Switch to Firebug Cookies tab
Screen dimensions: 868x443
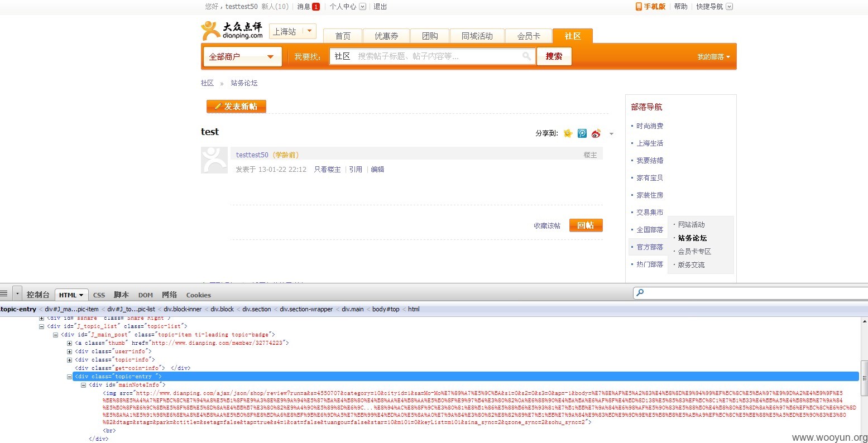[199, 295]
